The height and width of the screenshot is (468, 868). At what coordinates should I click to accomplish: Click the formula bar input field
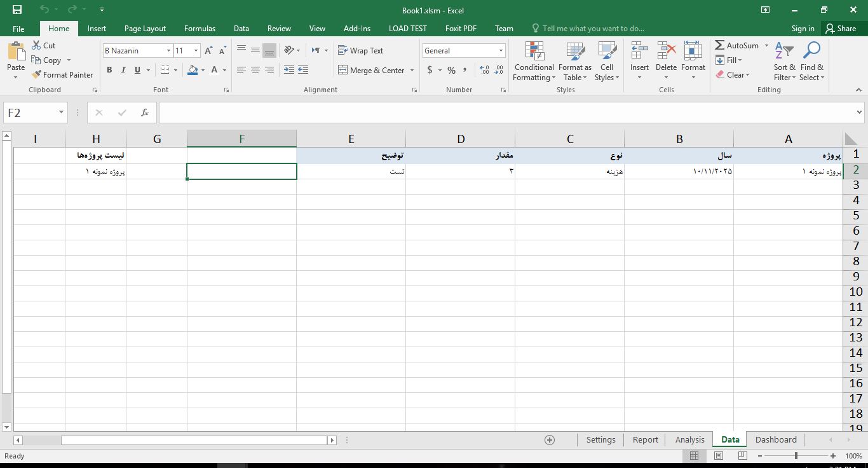[x=506, y=113]
